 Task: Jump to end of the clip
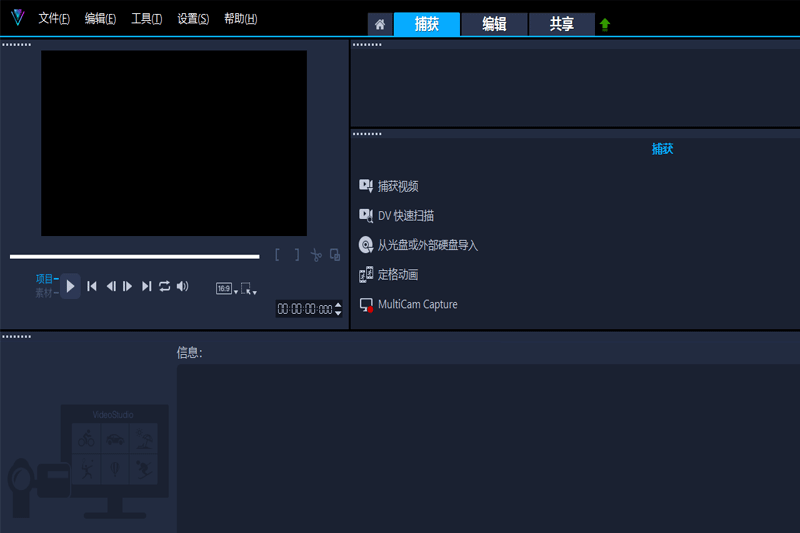point(147,287)
